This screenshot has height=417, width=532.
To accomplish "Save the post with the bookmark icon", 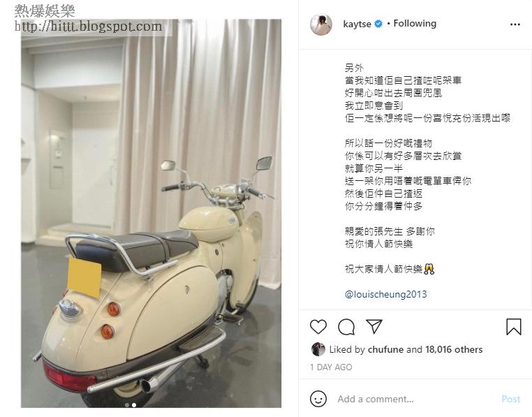I will click(x=513, y=327).
